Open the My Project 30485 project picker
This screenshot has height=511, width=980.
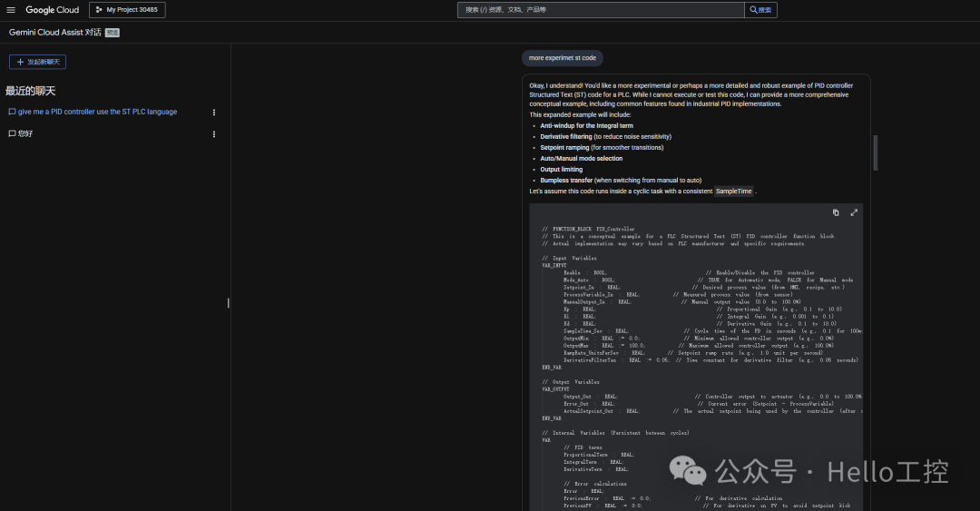pos(127,10)
